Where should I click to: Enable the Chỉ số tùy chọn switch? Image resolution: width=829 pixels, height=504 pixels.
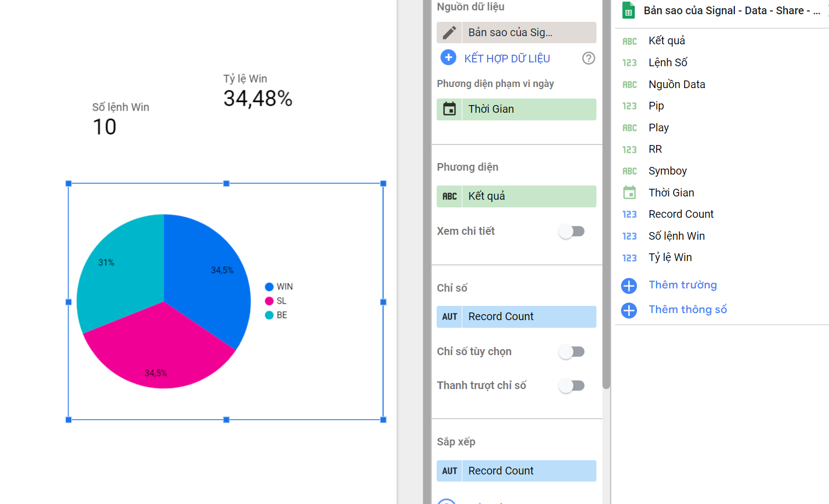tap(572, 352)
